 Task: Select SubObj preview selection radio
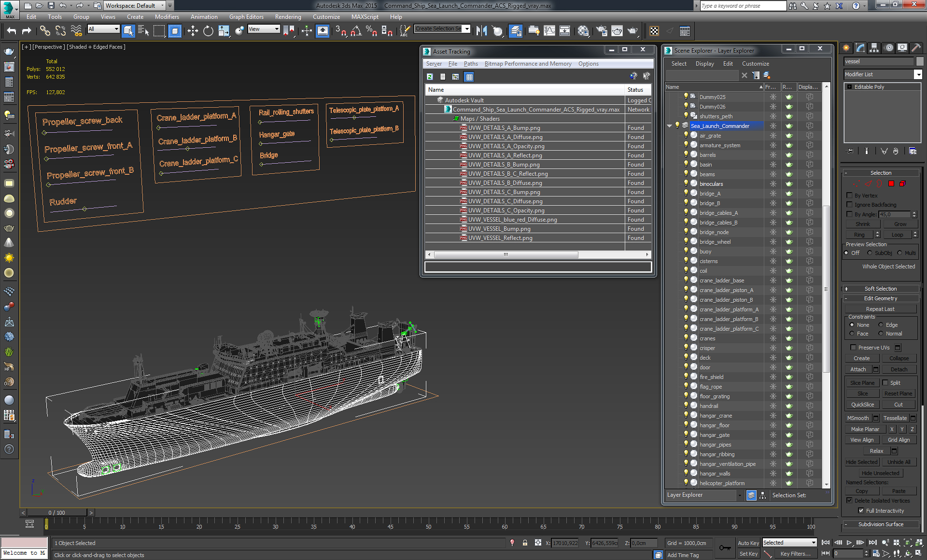click(x=870, y=253)
